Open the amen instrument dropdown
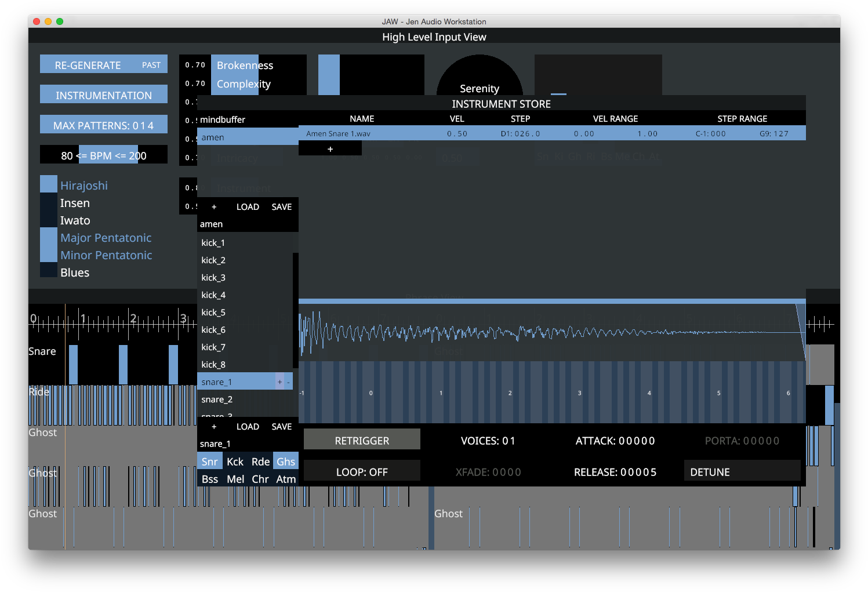 coord(212,224)
